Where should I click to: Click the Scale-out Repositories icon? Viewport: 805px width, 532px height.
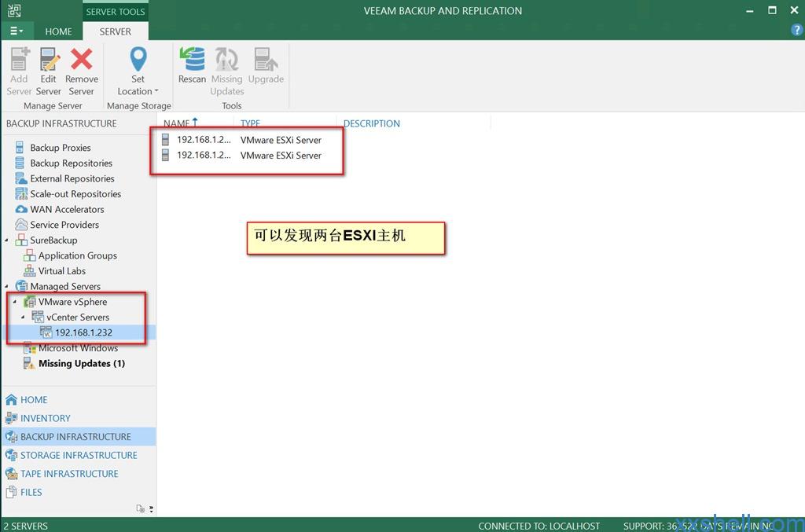21,194
